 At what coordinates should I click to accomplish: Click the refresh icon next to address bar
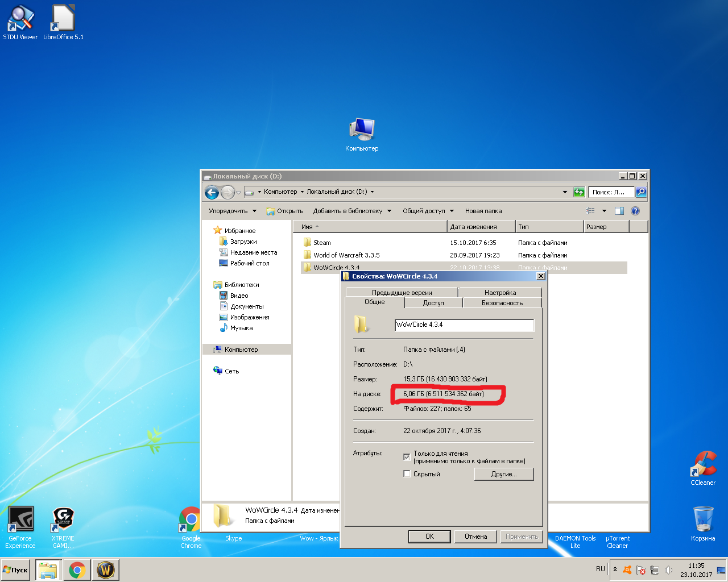tap(579, 192)
